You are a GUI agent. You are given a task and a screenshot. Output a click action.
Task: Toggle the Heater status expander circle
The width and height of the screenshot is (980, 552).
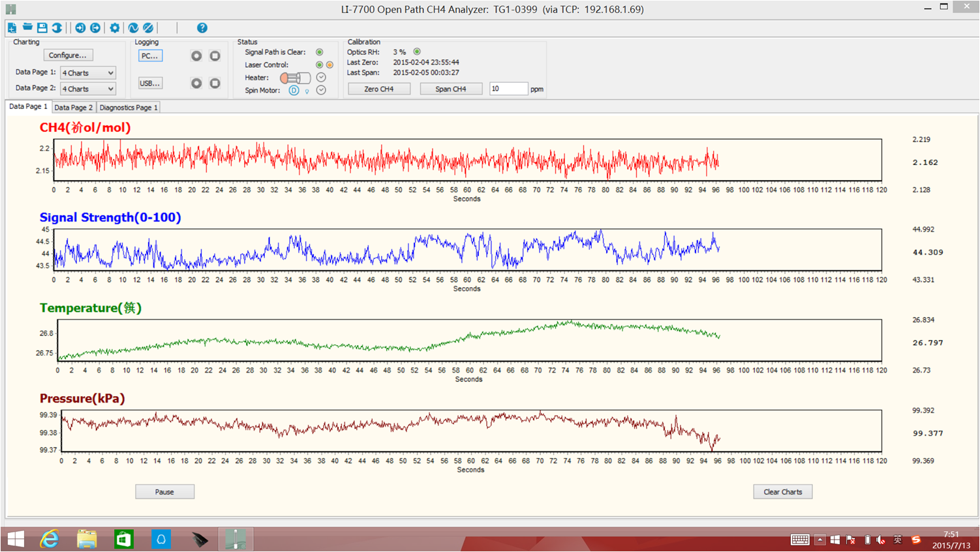pyautogui.click(x=321, y=78)
